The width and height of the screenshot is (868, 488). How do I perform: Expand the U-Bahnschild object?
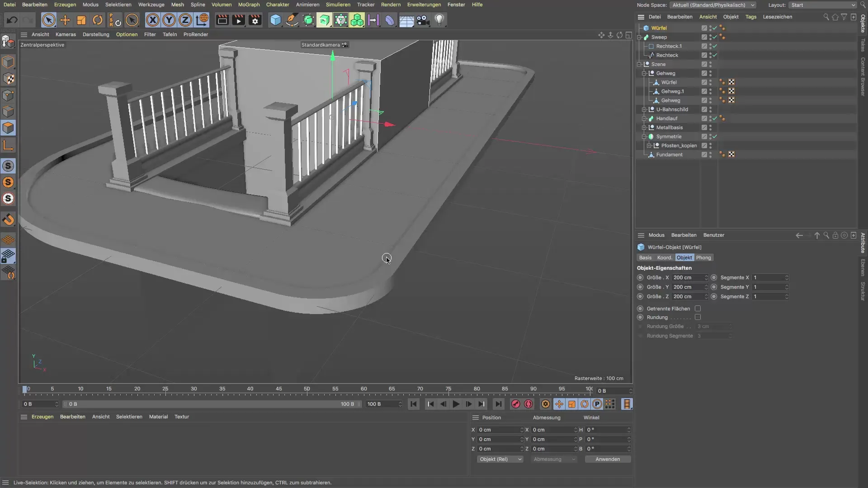point(644,109)
